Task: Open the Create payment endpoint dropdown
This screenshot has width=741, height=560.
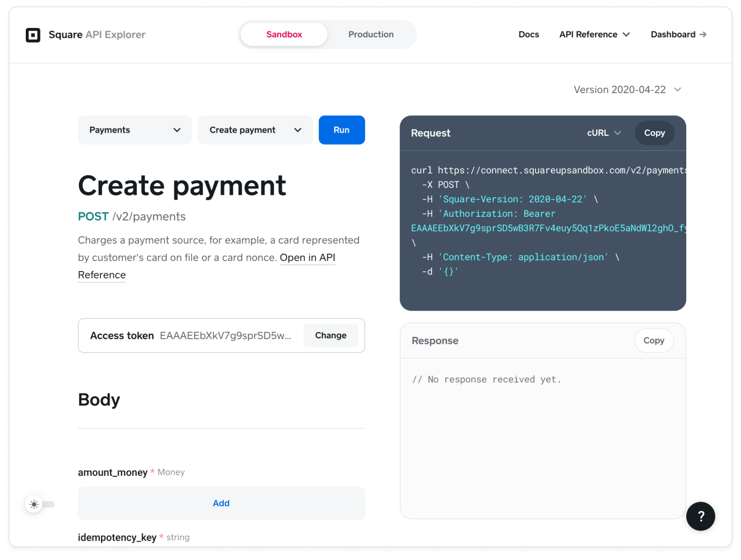Action: pos(255,129)
